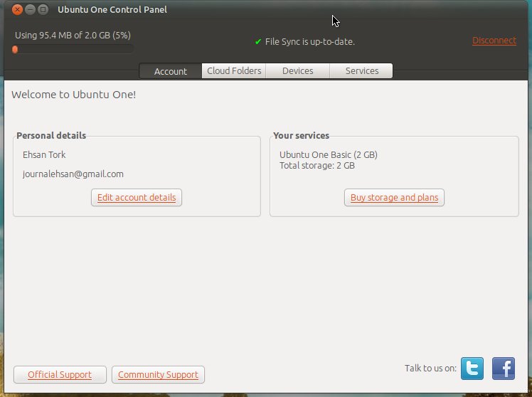Viewport: 532px width, 397px height.
Task: Click the 'Personal details' group title
Action: tap(51, 135)
